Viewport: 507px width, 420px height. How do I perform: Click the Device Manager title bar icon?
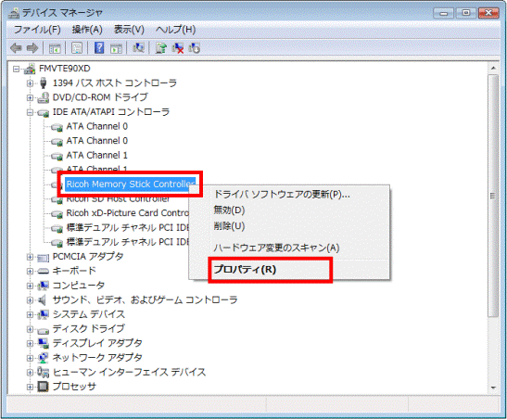[14, 13]
